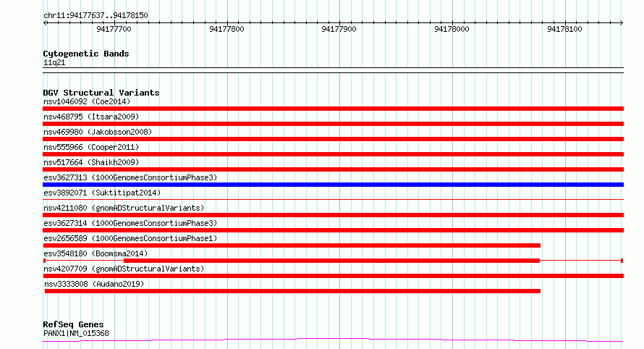This screenshot has height=349, width=644.
Task: Click the thin red line for esv3892071
Action: click(333, 200)
